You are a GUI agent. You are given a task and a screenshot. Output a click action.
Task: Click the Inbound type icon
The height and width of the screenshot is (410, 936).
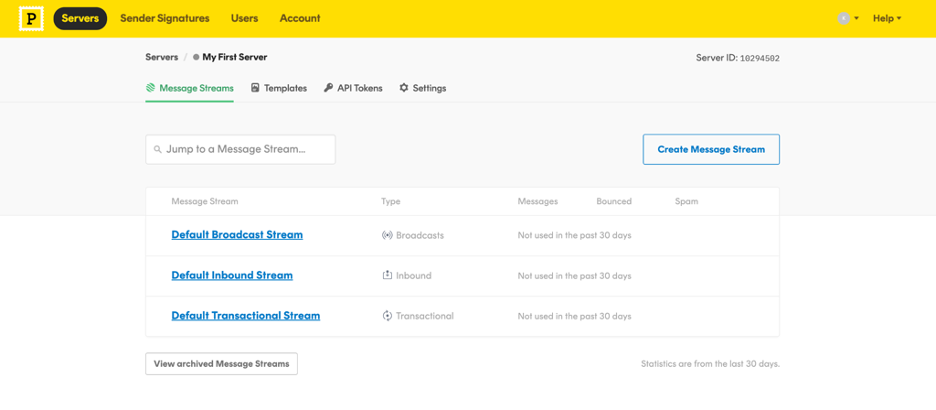coord(387,275)
